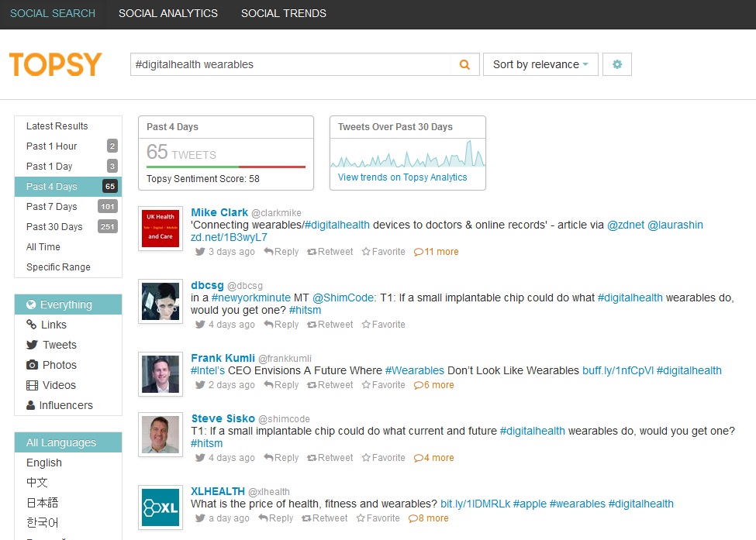Open #newyorkminute hashtag link
The height and width of the screenshot is (540, 756).
(x=250, y=298)
